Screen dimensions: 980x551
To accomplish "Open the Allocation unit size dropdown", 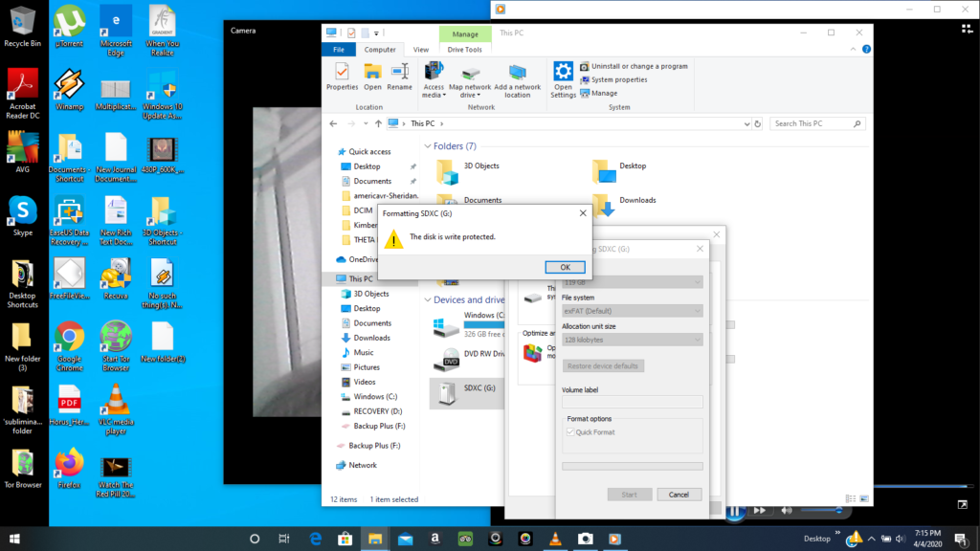I will click(632, 340).
